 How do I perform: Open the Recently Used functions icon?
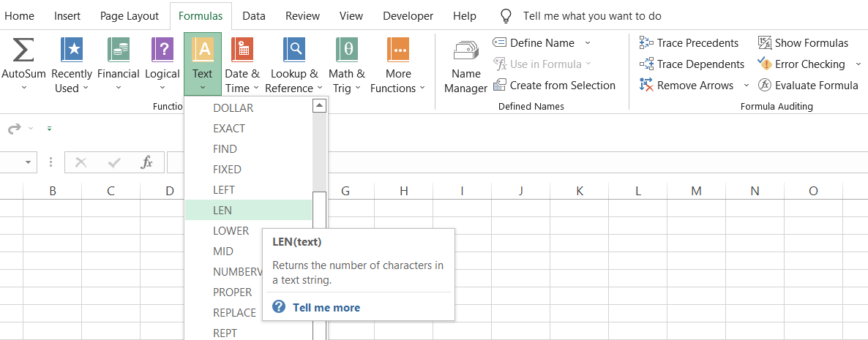click(x=72, y=50)
